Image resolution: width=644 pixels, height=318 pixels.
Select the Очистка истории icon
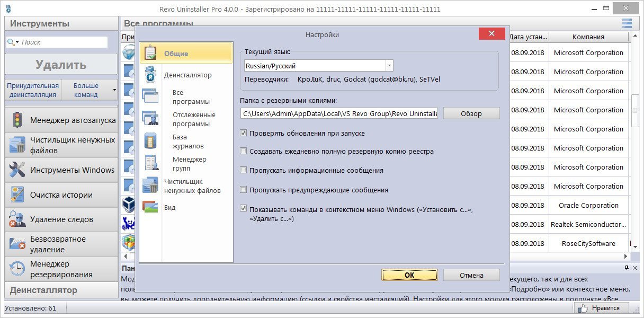coord(17,195)
